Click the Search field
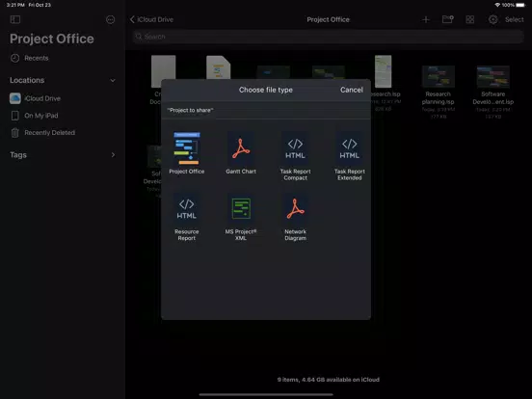 [328, 37]
